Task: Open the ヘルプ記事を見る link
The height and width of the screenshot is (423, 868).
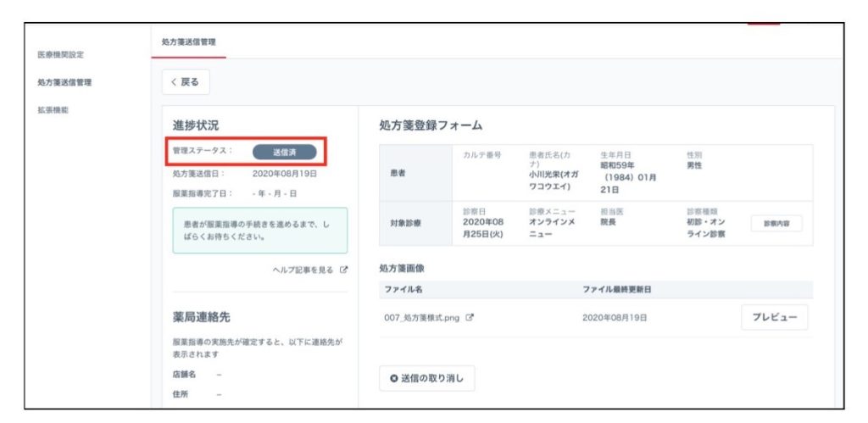Action: tap(303, 270)
